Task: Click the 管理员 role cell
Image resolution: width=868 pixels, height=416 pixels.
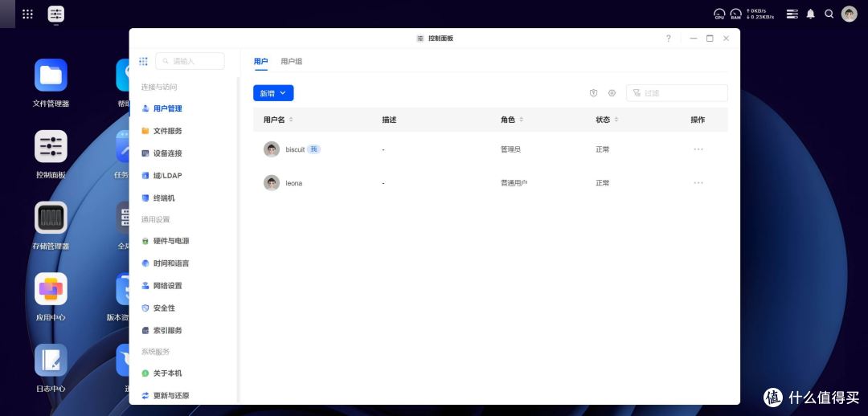Action: 510,149
